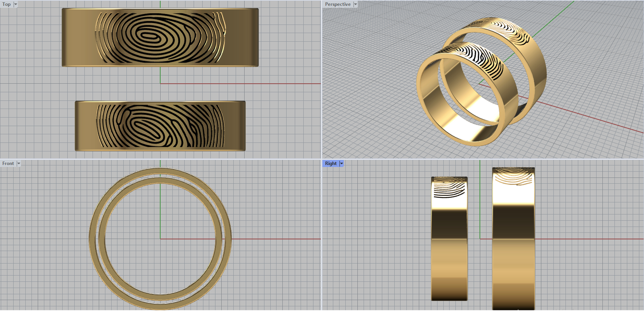Open the Front viewport dropdown arrow
This screenshot has width=644, height=311.
tap(19, 164)
